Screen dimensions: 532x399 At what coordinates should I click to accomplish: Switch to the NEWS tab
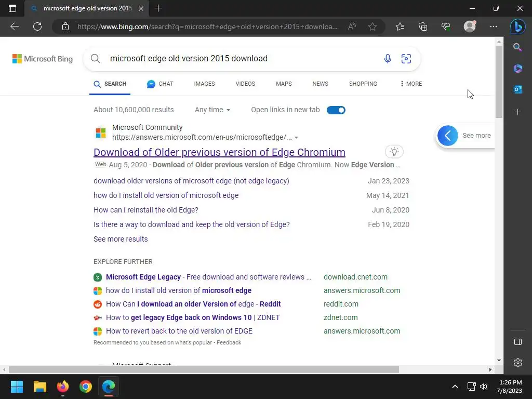pyautogui.click(x=320, y=84)
